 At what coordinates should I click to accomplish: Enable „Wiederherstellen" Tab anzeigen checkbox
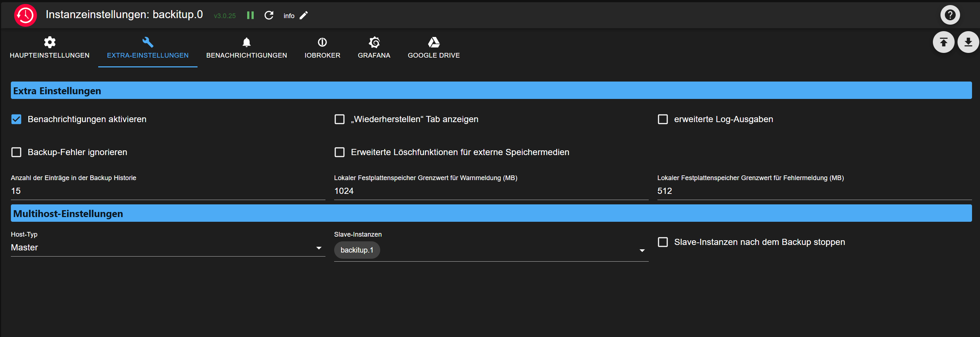tap(339, 120)
